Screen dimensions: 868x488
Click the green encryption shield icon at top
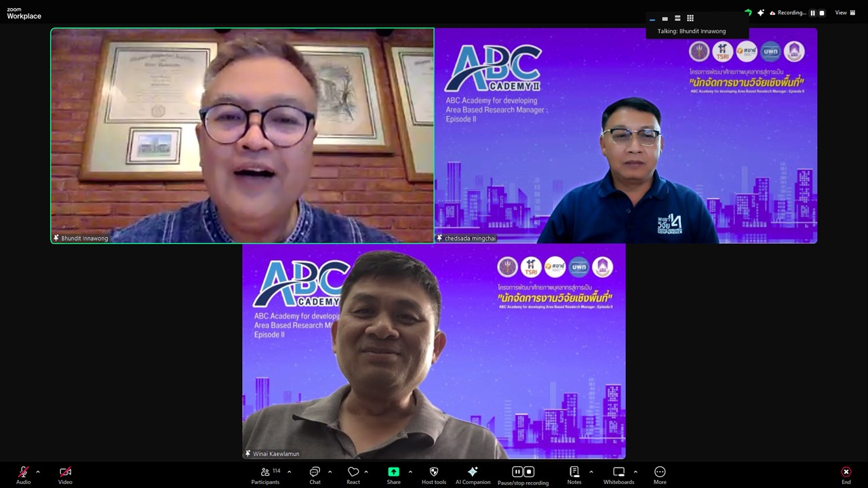748,13
